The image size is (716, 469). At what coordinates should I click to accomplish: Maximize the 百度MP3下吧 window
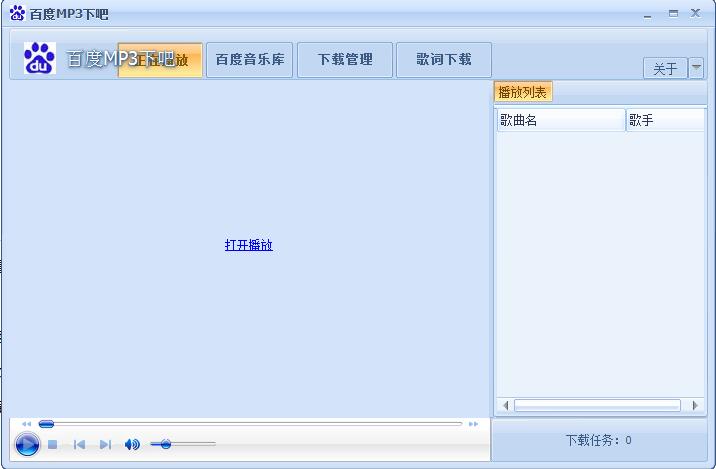(674, 14)
